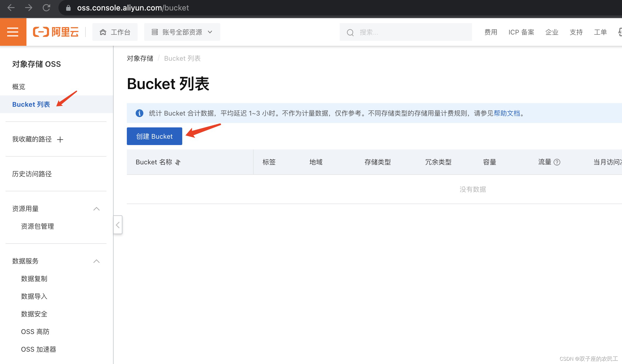Collapse the 数据服务 section
Image resolution: width=622 pixels, height=364 pixels.
tap(96, 261)
